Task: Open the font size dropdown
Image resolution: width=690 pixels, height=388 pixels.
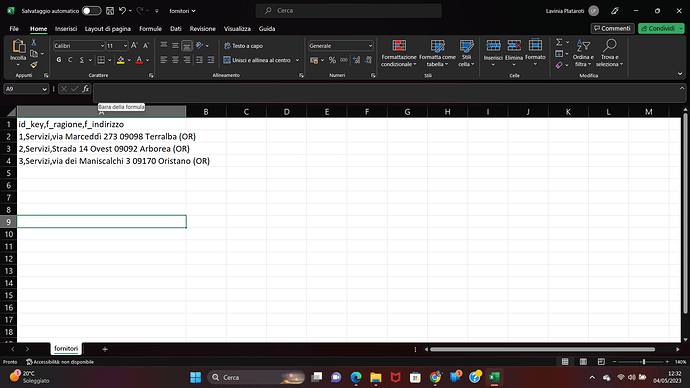Action: point(125,46)
